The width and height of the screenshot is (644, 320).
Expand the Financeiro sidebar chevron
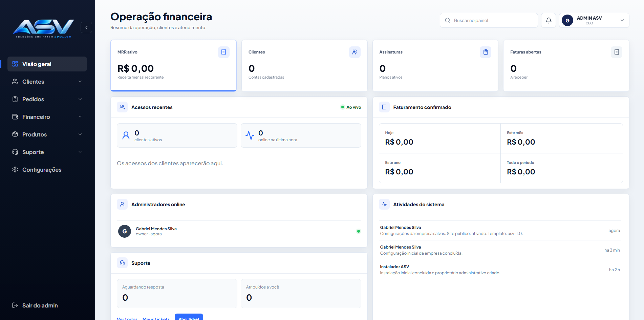[80, 117]
